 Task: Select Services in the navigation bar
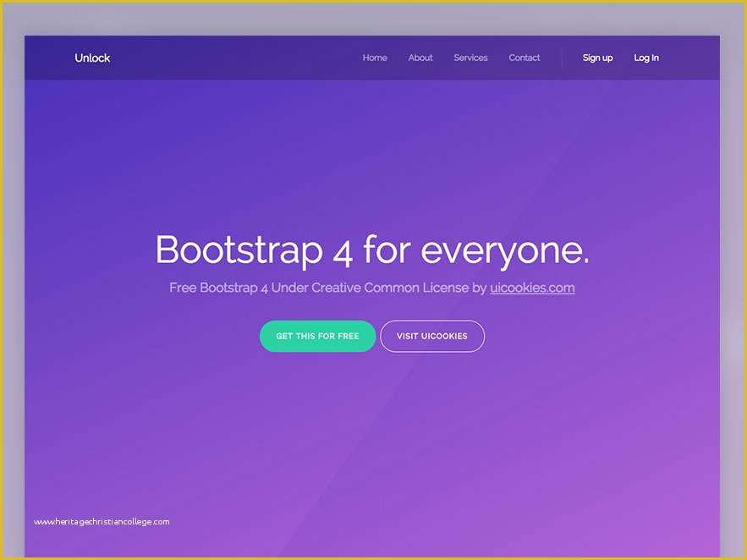click(x=470, y=58)
